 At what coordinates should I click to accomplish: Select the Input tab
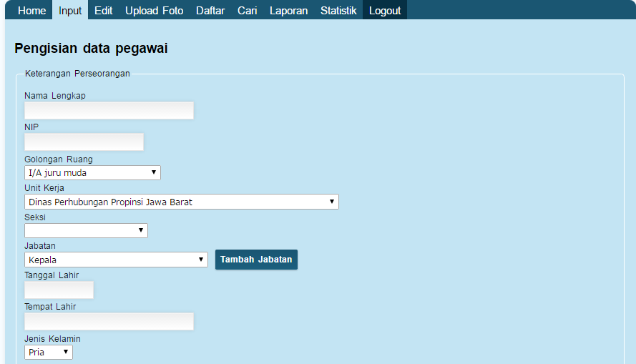pyautogui.click(x=70, y=10)
